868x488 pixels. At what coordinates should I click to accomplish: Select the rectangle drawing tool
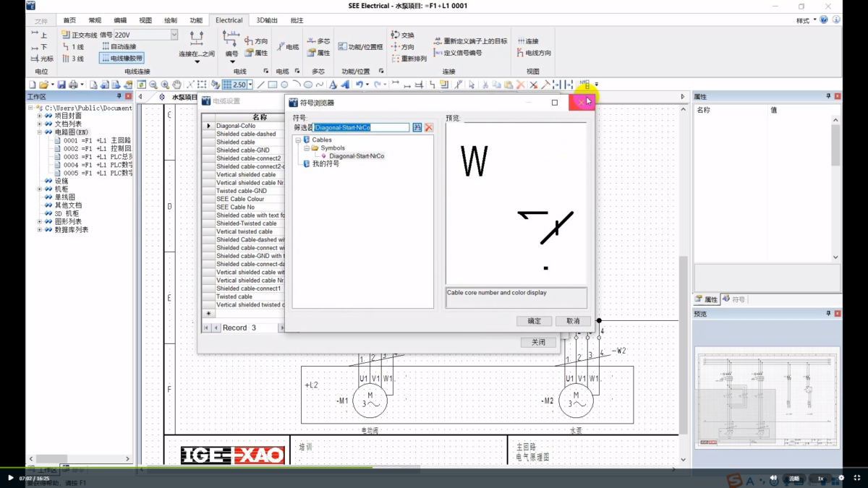[273, 85]
